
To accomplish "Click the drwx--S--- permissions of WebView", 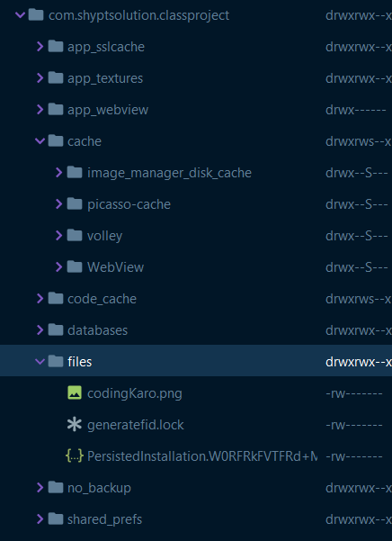I will tap(357, 267).
